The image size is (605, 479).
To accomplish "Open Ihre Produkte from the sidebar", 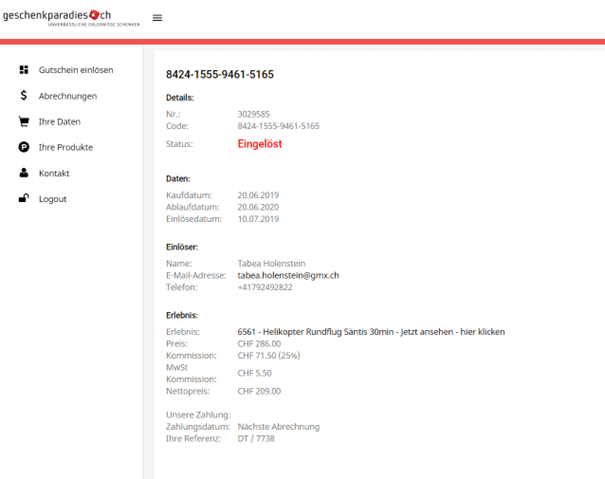I will [x=65, y=147].
